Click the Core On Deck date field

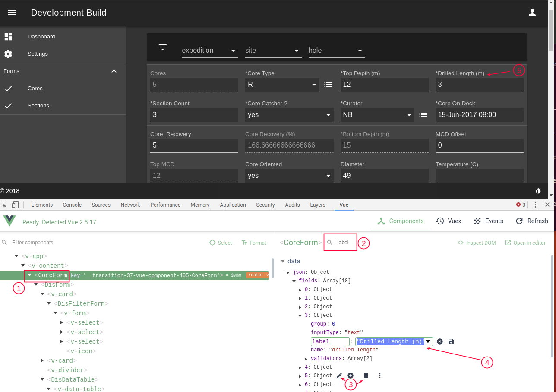(x=480, y=115)
